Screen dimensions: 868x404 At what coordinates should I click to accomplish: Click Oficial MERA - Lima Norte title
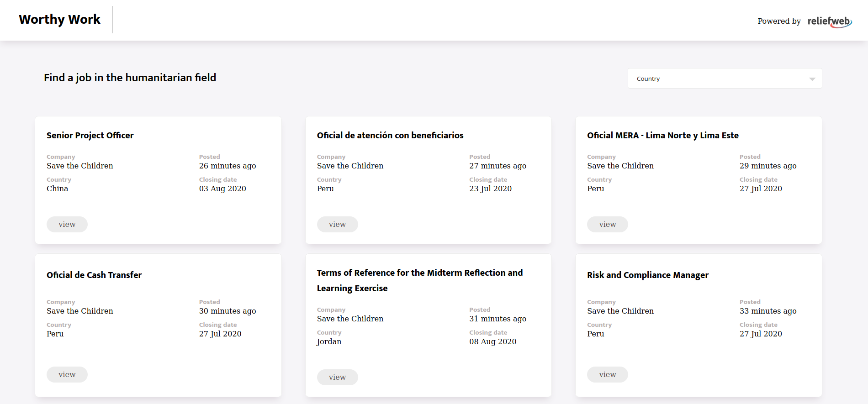(x=663, y=136)
